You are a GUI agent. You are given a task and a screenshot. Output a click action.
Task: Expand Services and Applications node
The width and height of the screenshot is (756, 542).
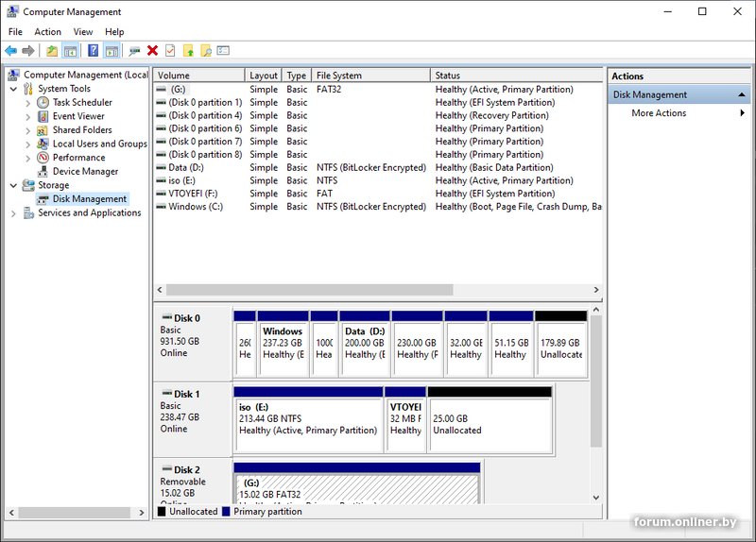[13, 213]
